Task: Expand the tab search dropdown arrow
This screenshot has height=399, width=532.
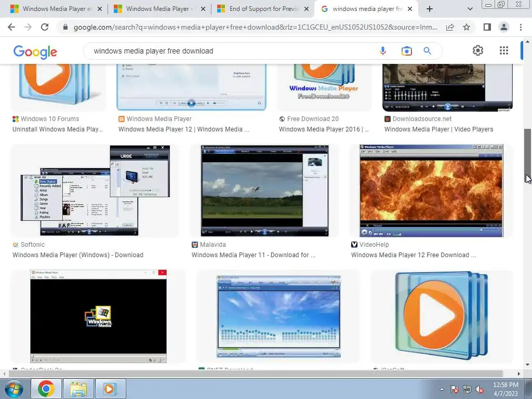Action: [470, 9]
